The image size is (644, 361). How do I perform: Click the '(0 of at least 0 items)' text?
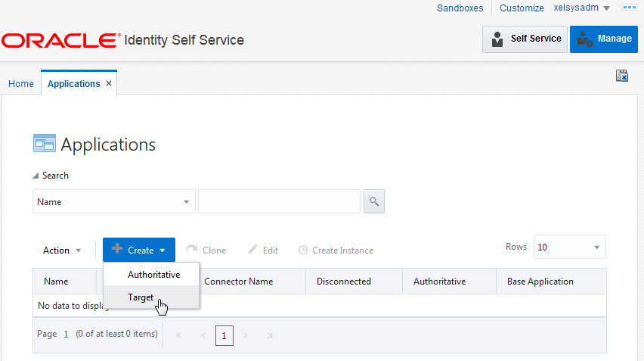click(116, 334)
